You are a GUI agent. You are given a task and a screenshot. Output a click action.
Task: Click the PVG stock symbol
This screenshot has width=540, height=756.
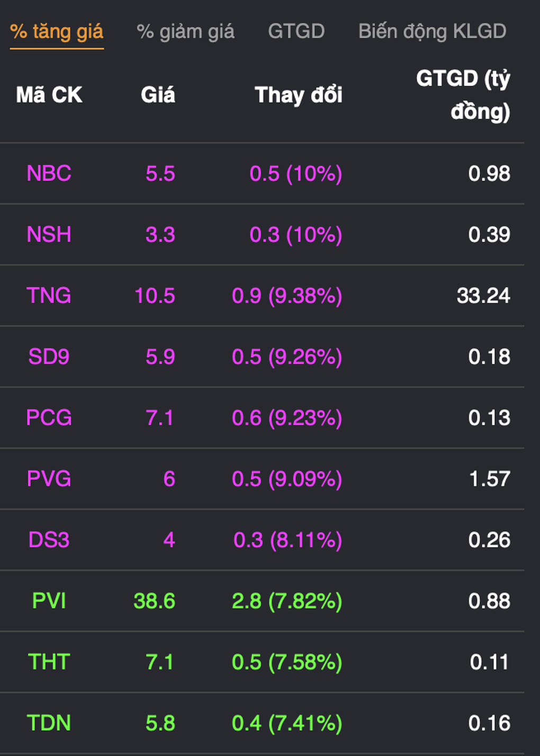49,479
